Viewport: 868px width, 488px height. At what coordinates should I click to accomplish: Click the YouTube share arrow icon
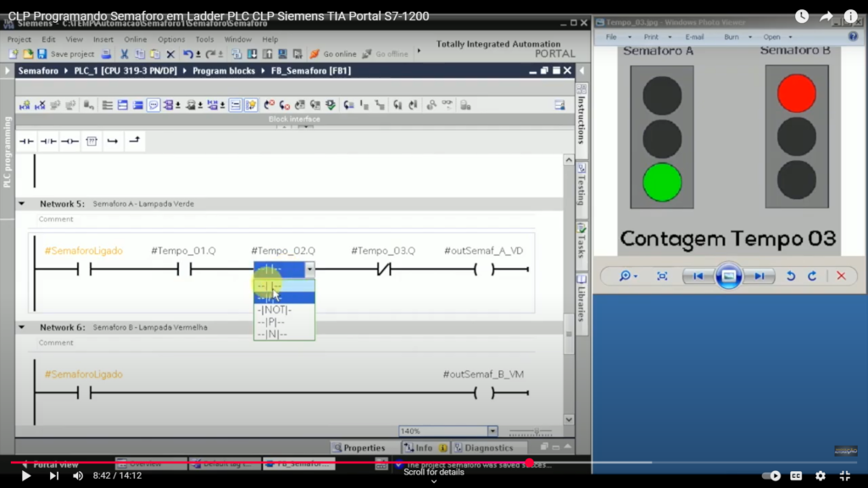pos(826,17)
